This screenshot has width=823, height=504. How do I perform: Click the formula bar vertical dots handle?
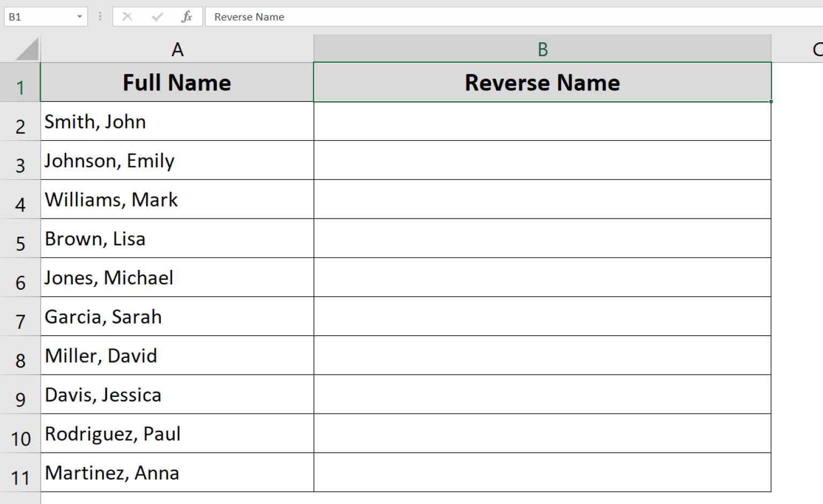(100, 17)
